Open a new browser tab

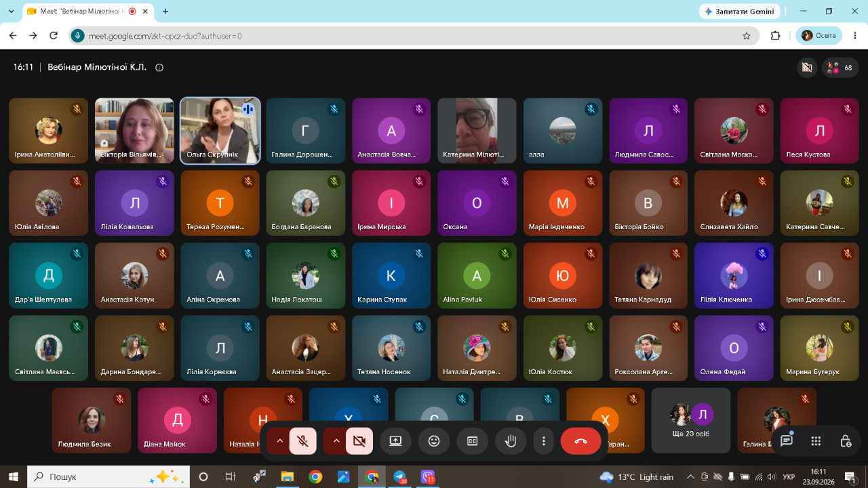(165, 12)
